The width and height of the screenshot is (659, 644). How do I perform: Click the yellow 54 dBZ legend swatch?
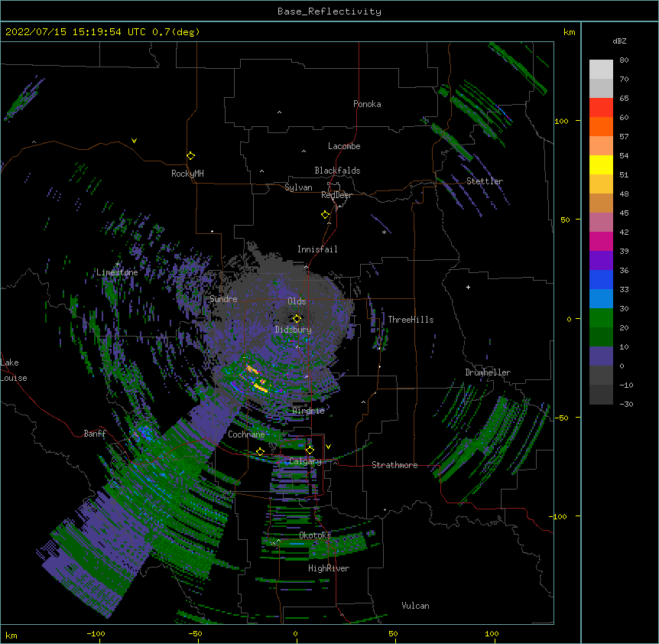coord(601,164)
